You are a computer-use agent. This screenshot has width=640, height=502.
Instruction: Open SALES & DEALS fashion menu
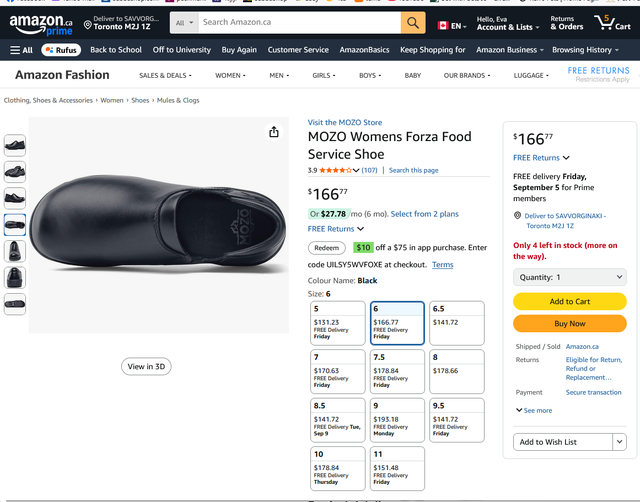tap(165, 76)
